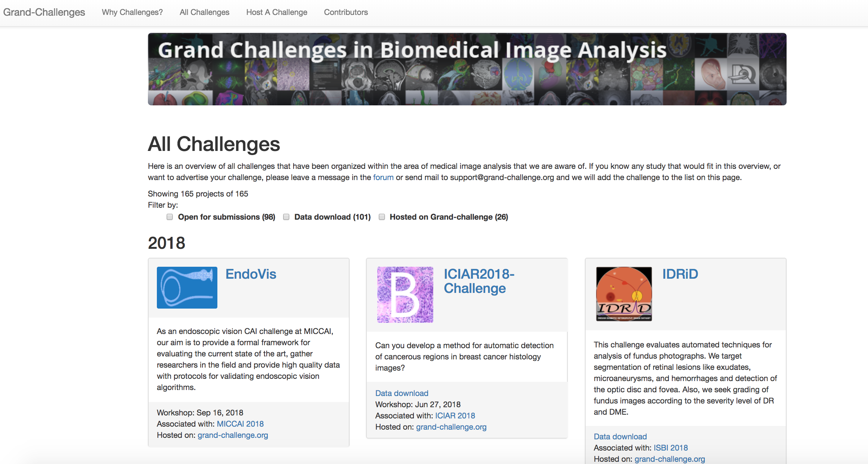Open the ISBI 2018 link
The height and width of the screenshot is (464, 868).
tap(671, 448)
